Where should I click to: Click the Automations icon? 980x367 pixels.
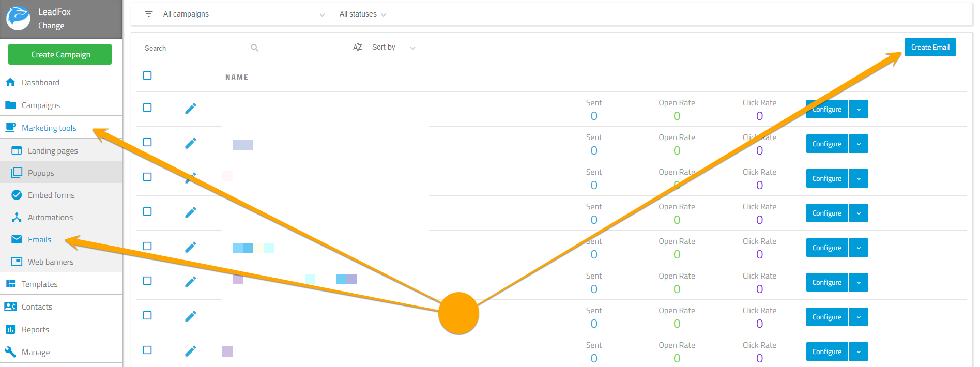(x=17, y=217)
